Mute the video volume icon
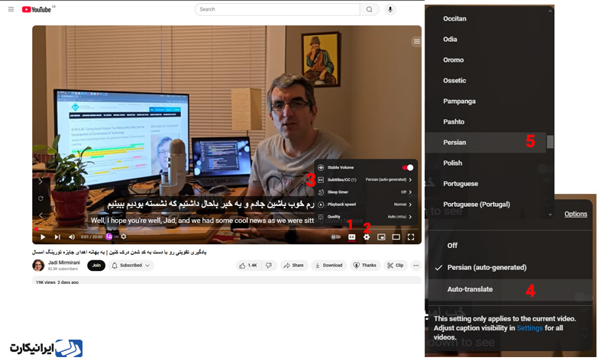Image resolution: width=611 pixels, height=364 pixels. (72, 237)
